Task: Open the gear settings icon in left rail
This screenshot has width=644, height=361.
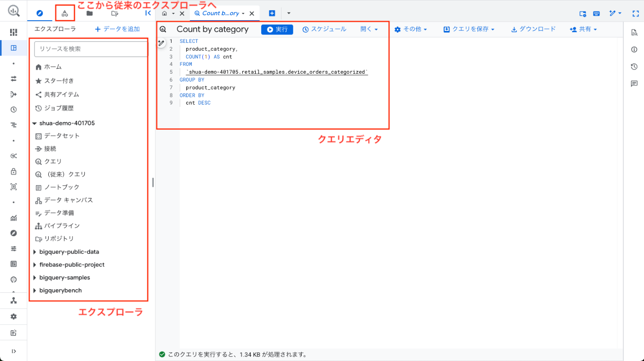Action: point(13,317)
